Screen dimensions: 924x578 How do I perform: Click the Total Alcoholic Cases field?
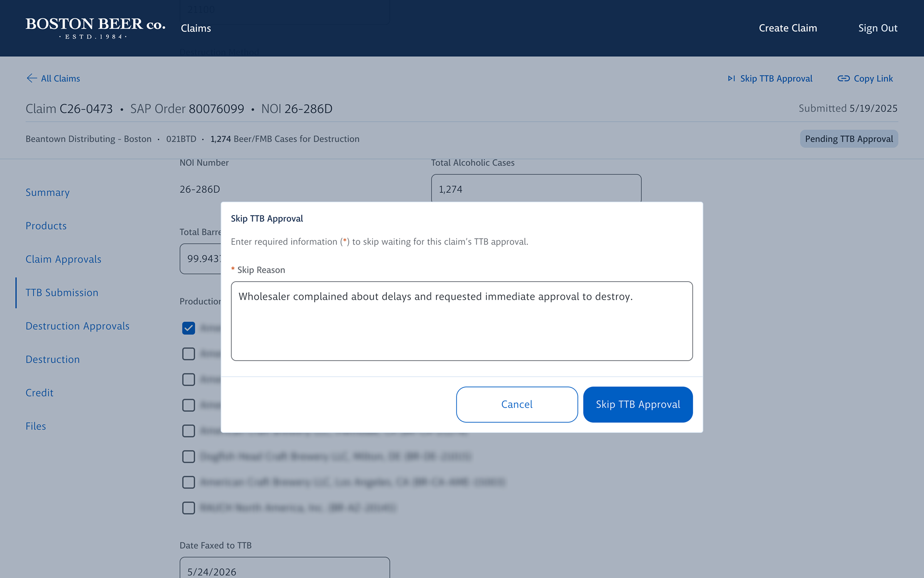pyautogui.click(x=536, y=189)
